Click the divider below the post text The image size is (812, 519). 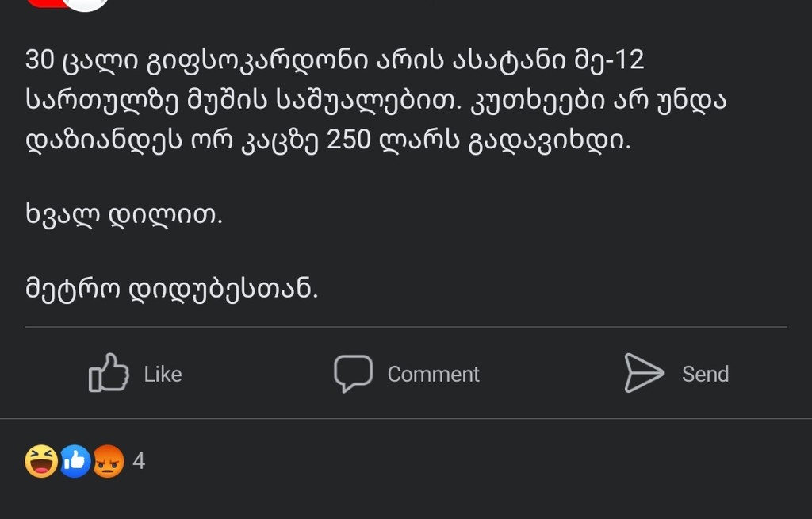point(406,328)
